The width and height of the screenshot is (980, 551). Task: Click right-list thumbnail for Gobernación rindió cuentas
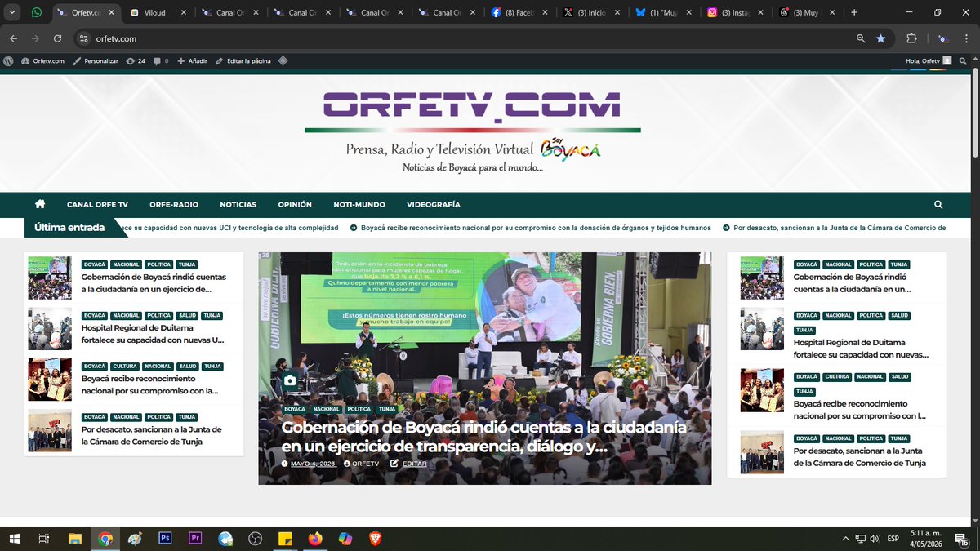(762, 278)
